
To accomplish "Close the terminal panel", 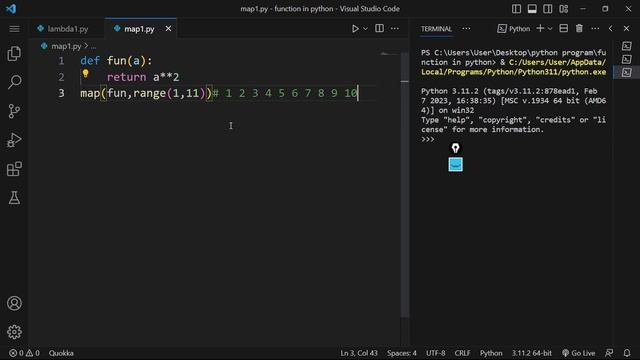I will click(x=627, y=29).
